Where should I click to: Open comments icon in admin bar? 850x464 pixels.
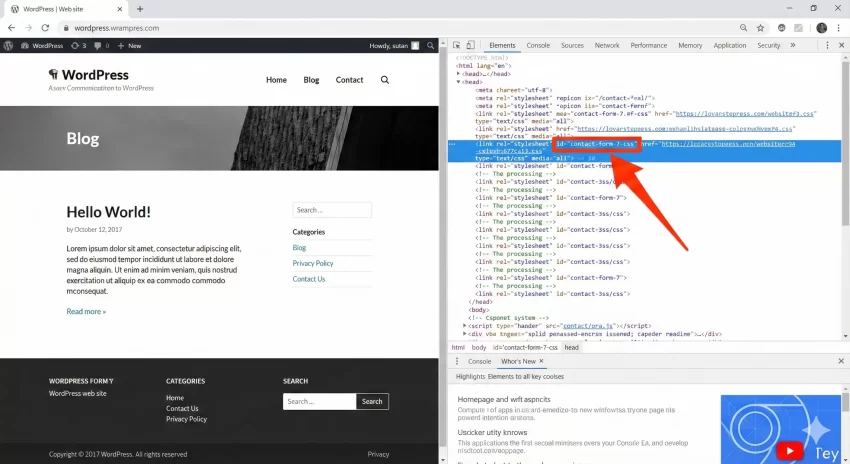101,46
